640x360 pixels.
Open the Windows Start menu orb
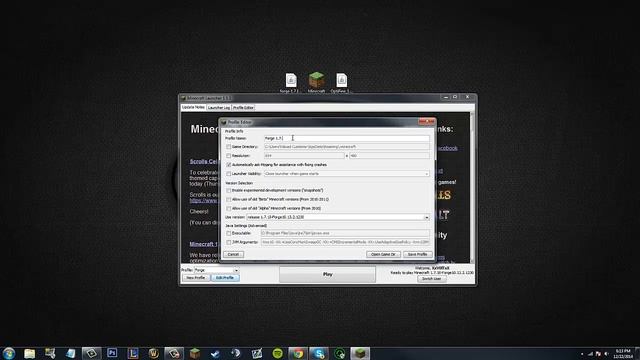[x=9, y=353]
